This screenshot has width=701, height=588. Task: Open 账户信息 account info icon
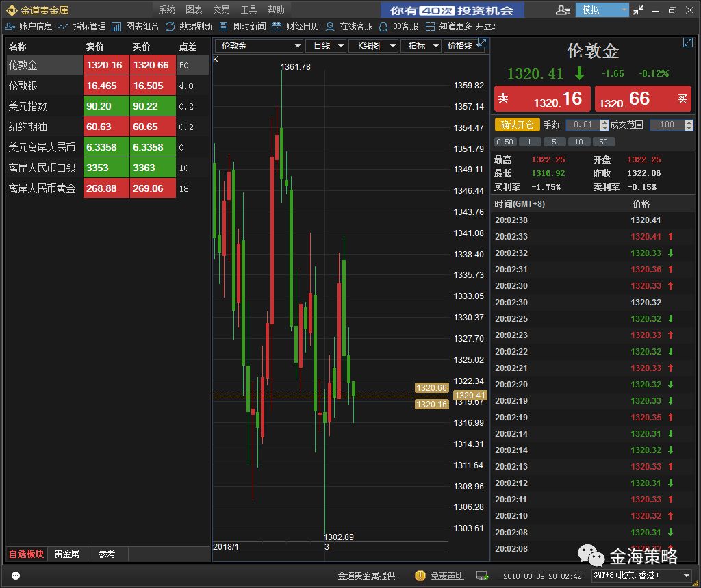[11, 26]
